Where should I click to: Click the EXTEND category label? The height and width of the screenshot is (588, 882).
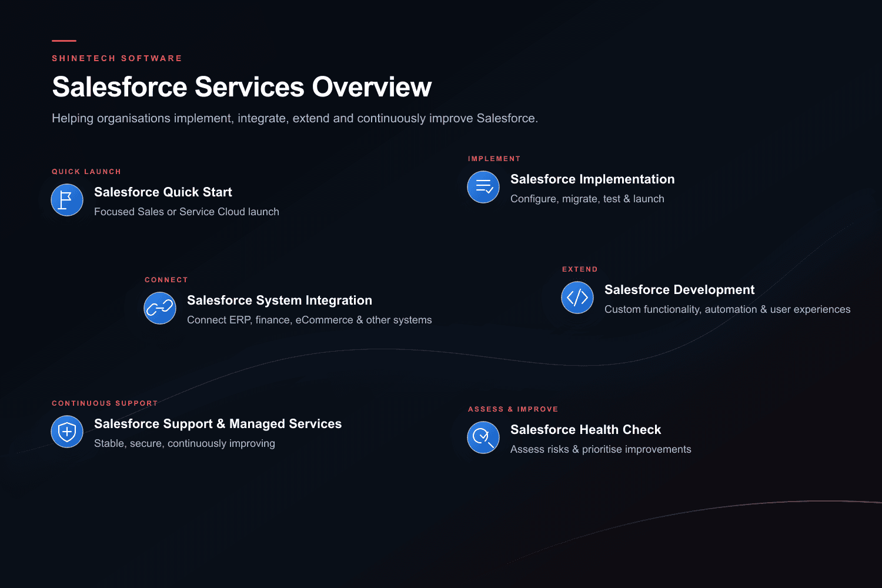click(580, 269)
